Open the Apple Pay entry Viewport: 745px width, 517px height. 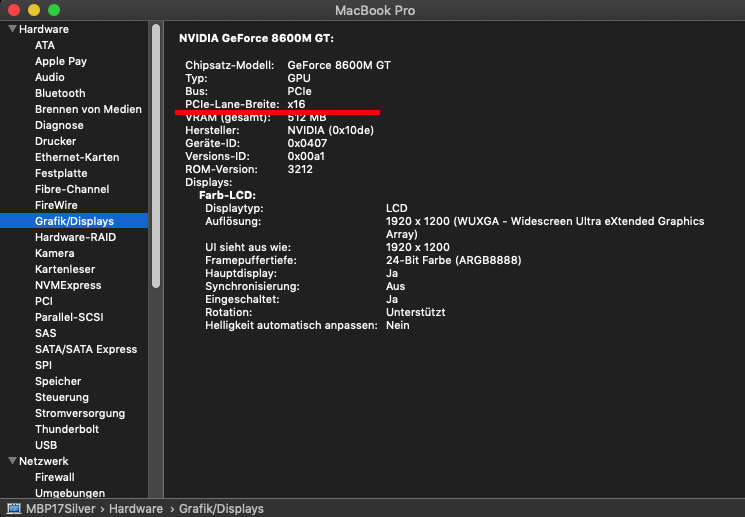pos(61,61)
